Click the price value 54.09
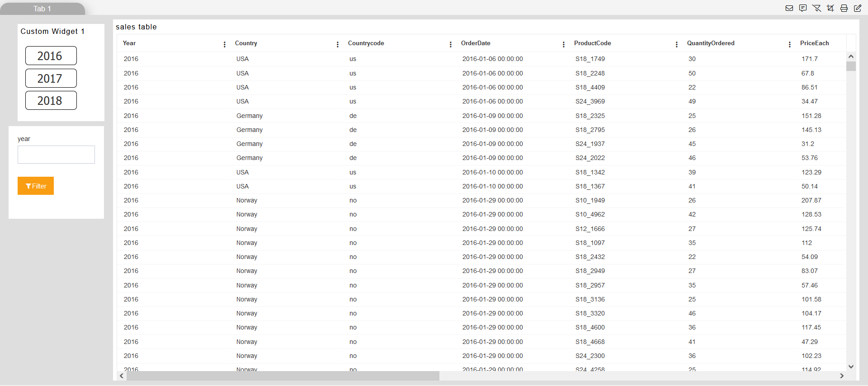Screen dimensions: 868x386 tap(809, 257)
